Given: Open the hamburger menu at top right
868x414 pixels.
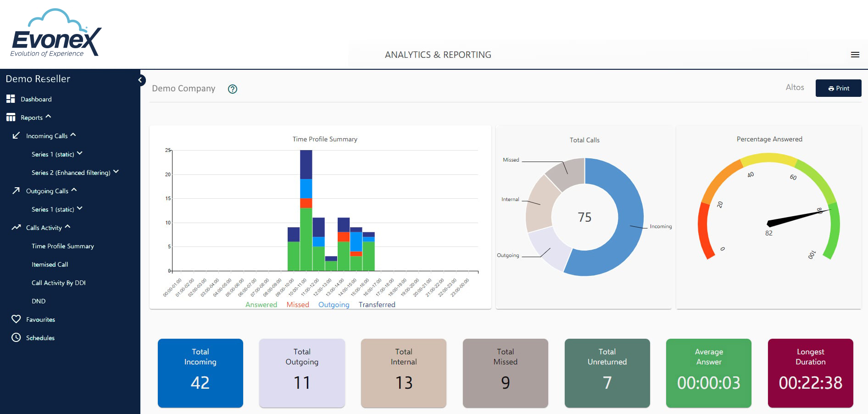Looking at the screenshot, I should click(855, 55).
